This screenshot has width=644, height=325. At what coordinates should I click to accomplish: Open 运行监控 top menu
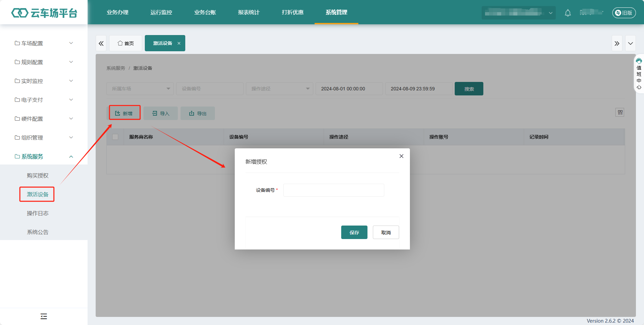pos(161,12)
